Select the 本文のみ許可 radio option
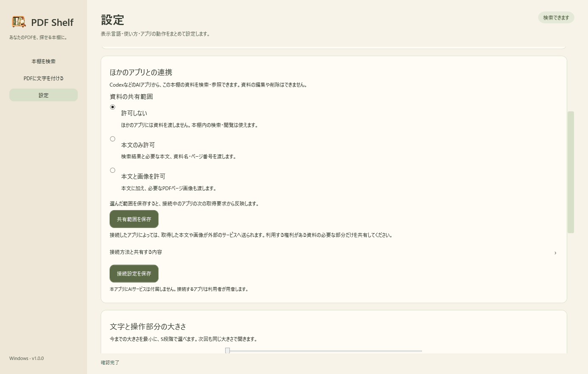 click(113, 139)
